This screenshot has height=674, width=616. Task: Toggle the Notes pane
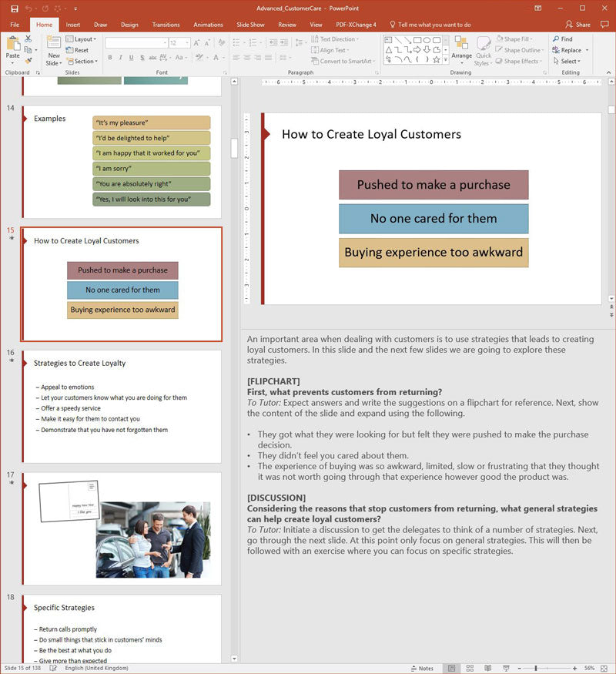click(x=422, y=669)
